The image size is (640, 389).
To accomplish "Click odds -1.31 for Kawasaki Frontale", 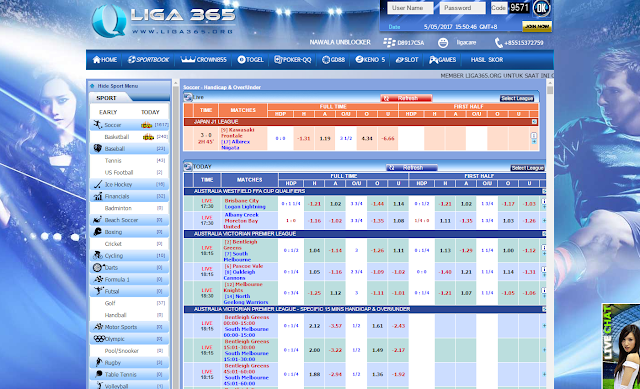I will 304,138.
